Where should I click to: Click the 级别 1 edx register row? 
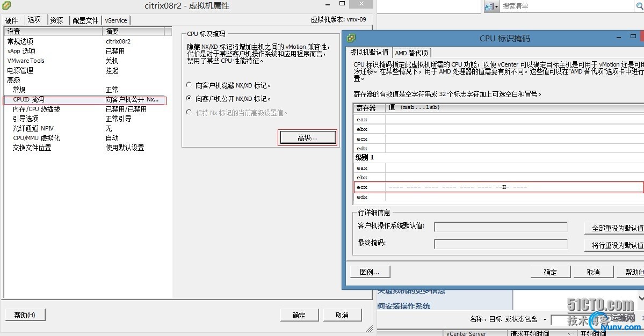click(x=498, y=197)
